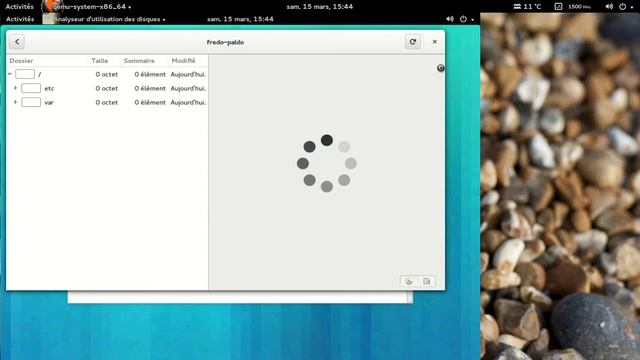Click '0 octet' in the root row
Screen dimensions: 640x360
(x=107, y=74)
